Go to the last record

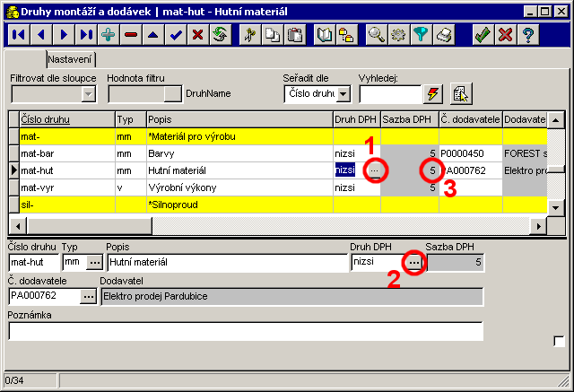pyautogui.click(x=86, y=35)
